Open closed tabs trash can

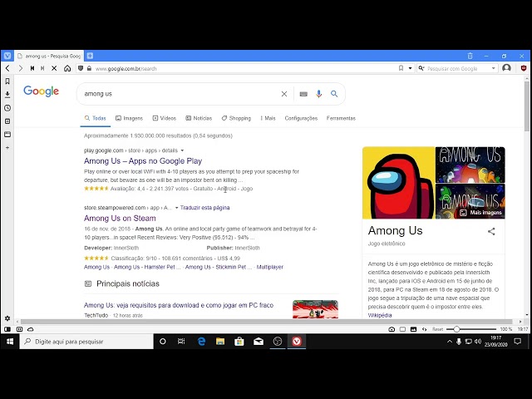tap(470, 56)
